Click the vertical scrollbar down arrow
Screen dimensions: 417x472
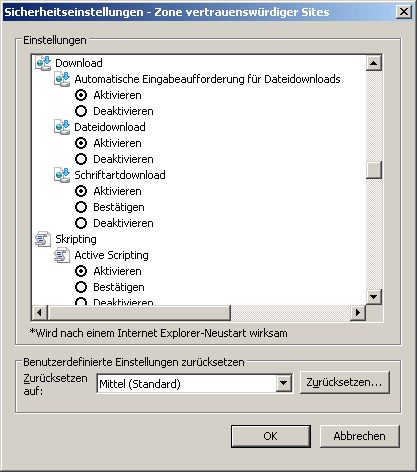click(374, 296)
